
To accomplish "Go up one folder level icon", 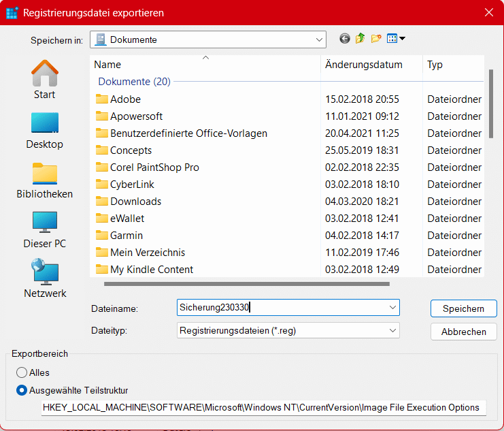I will click(x=360, y=39).
